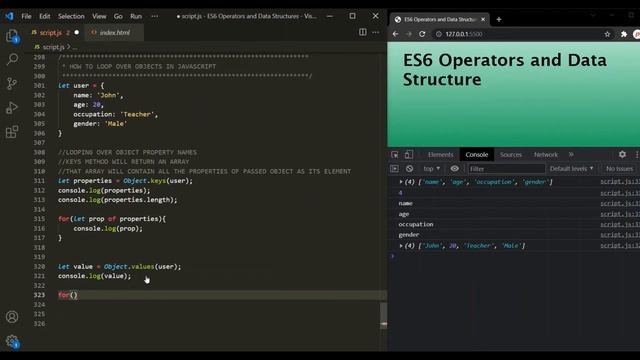Open the Extensions view
Viewport: 640px width, 360px height.
coord(12,132)
